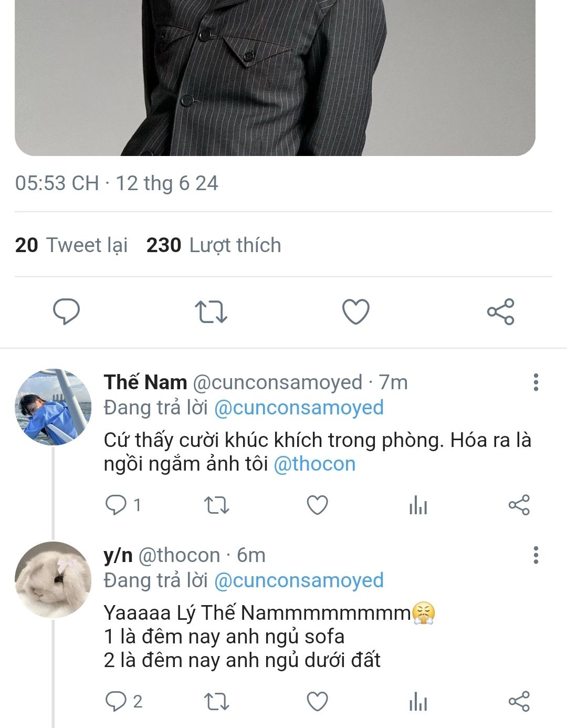The image size is (567, 728).
Task: Open more options on Thế Nam's reply
Action: coord(535,382)
